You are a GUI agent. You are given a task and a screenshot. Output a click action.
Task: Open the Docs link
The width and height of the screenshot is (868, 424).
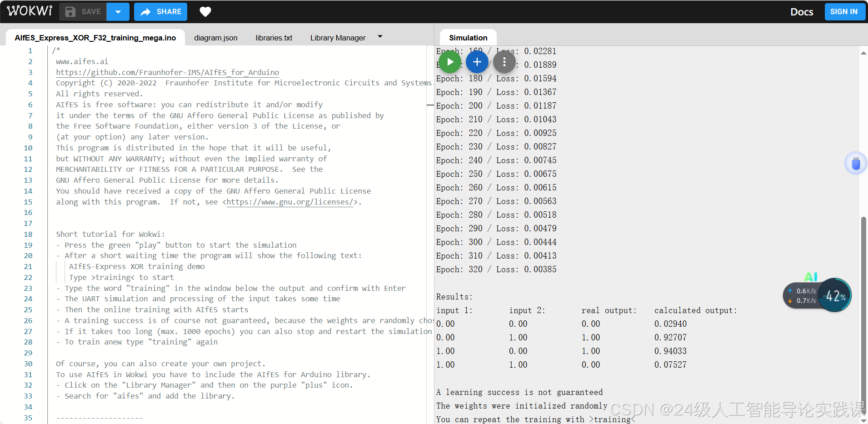tap(802, 12)
